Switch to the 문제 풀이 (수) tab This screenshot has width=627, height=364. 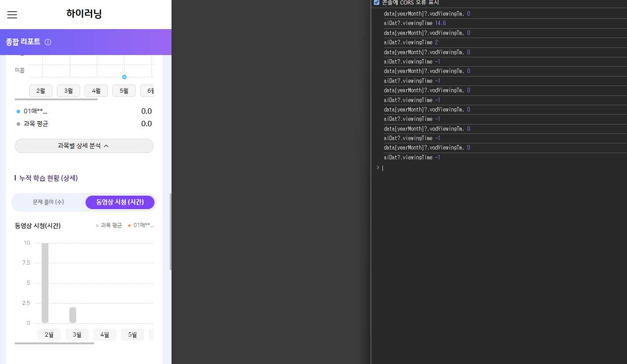48,202
